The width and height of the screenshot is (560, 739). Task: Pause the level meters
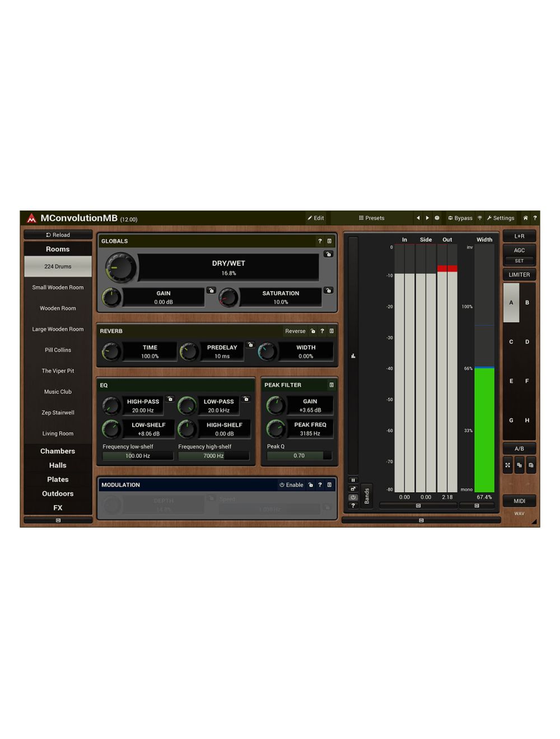tap(353, 480)
